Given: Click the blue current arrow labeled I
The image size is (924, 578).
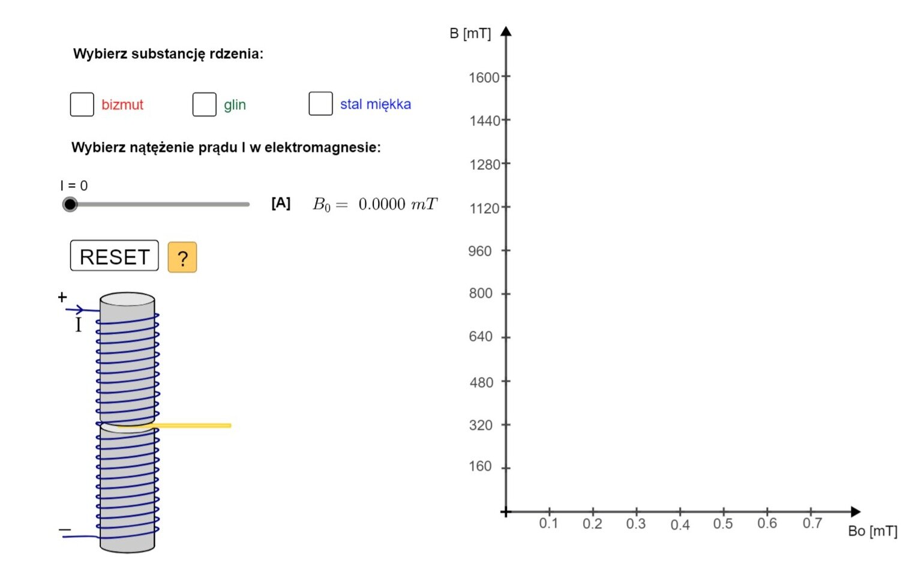Looking at the screenshot, I should (x=76, y=310).
